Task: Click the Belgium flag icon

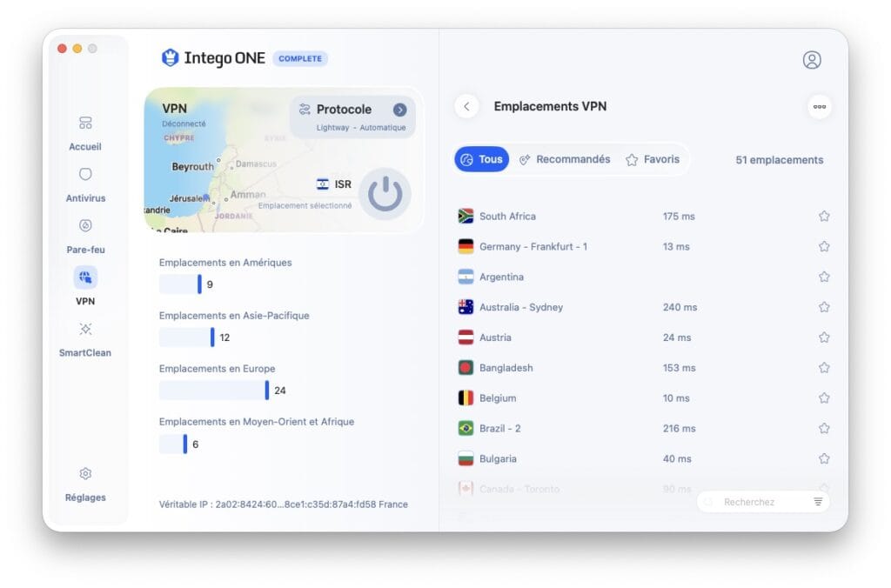Action: [x=466, y=398]
